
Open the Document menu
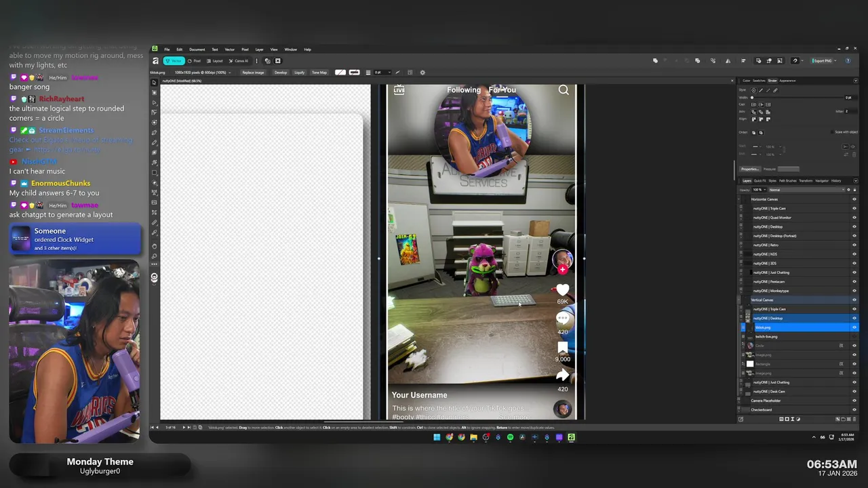pyautogui.click(x=197, y=49)
